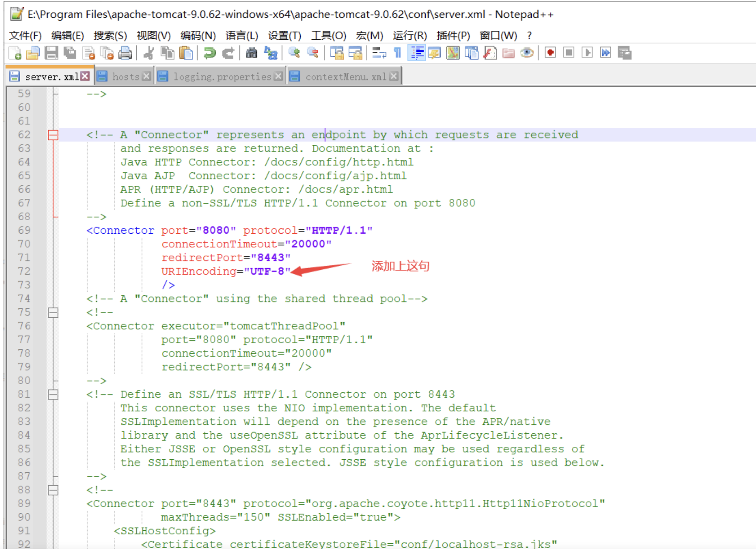Open the 运行(R) menu
The height and width of the screenshot is (558, 756).
pyautogui.click(x=410, y=35)
